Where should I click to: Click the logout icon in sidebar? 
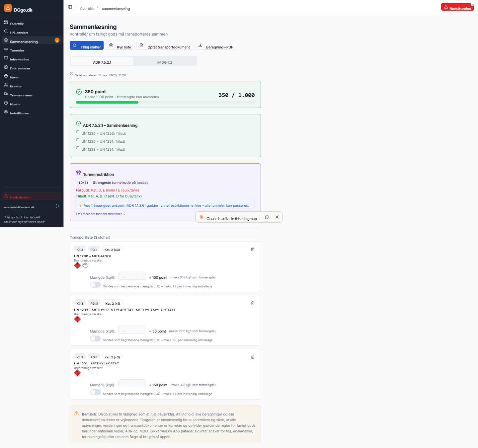coord(57,206)
